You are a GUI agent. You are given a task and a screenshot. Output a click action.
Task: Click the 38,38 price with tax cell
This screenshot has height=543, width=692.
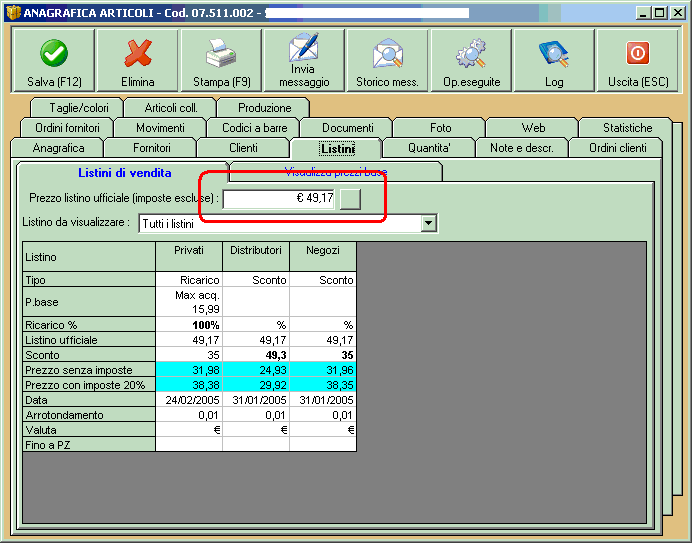tap(189, 385)
